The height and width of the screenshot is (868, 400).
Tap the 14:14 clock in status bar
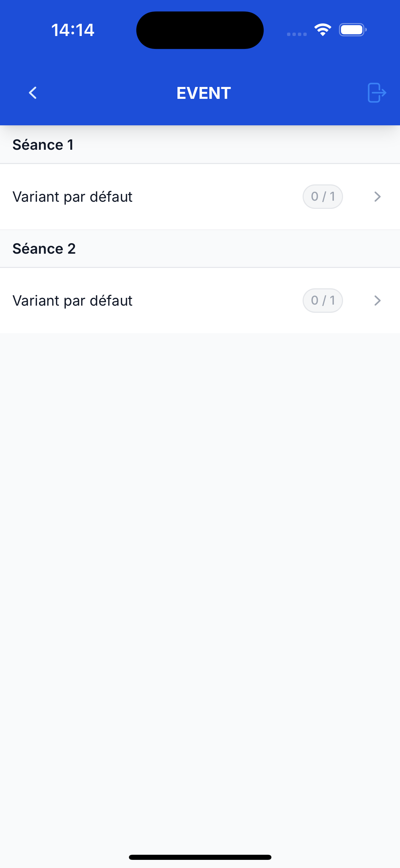coord(73,30)
